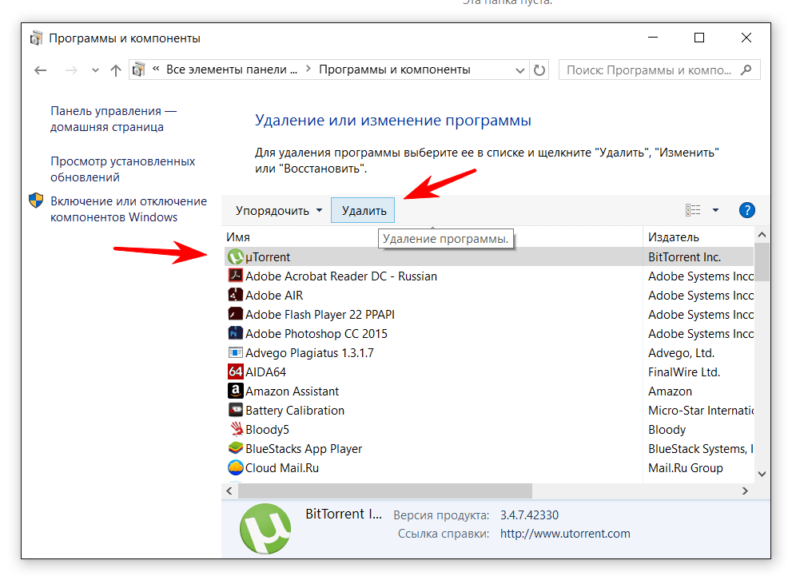The image size is (800, 588).
Task: Sort by the Имя column header
Action: (238, 237)
